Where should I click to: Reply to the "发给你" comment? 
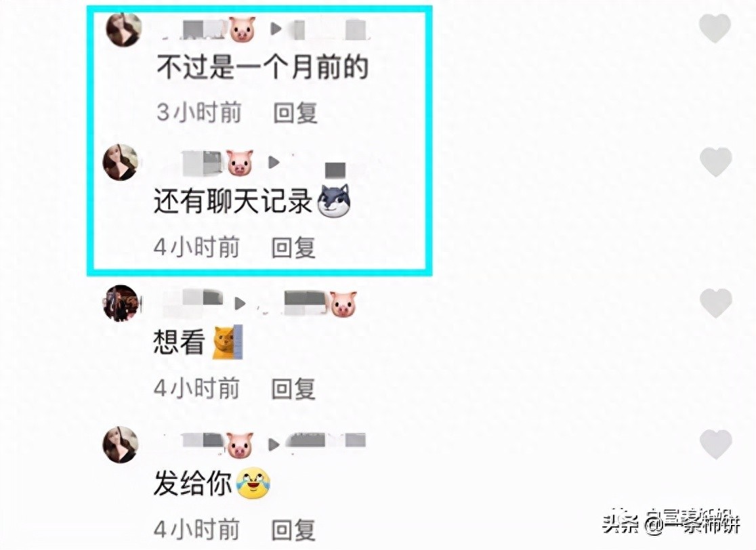[293, 530]
